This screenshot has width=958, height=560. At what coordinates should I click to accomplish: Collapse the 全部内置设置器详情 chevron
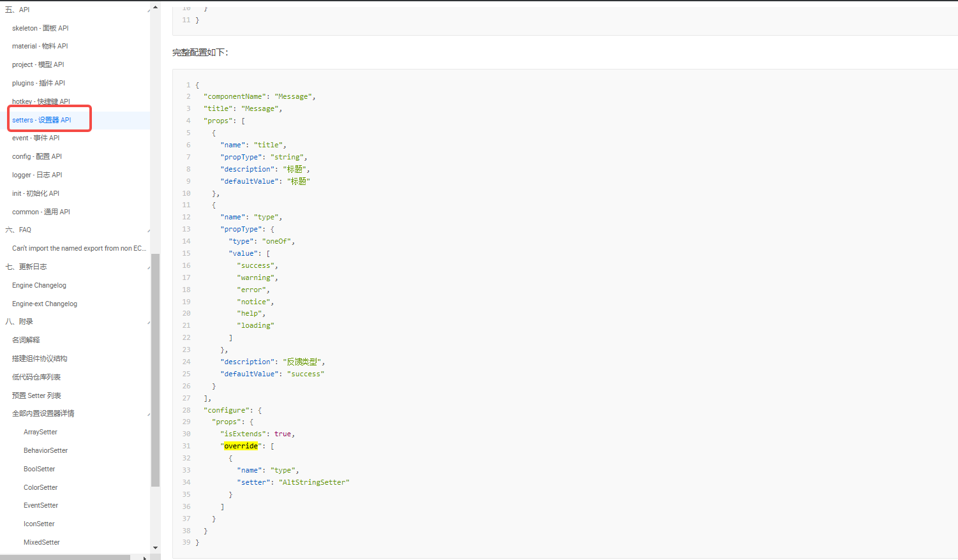148,414
